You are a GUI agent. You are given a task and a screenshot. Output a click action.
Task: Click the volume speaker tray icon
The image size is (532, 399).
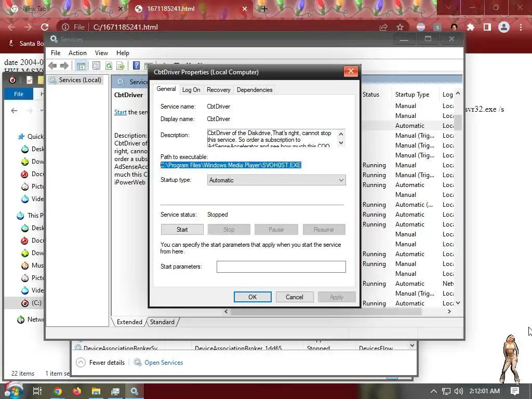pos(459,391)
